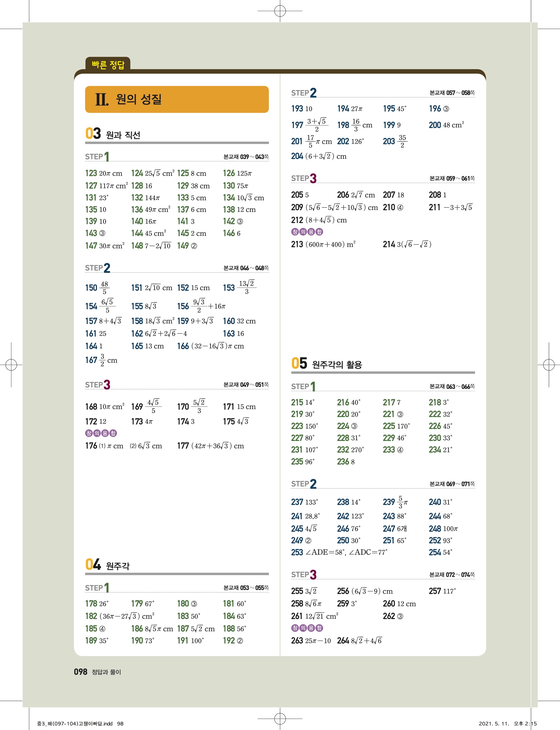The height and width of the screenshot is (730, 560).
Task: Click the 창의융합 badge above answer 263
Action: 307,628
